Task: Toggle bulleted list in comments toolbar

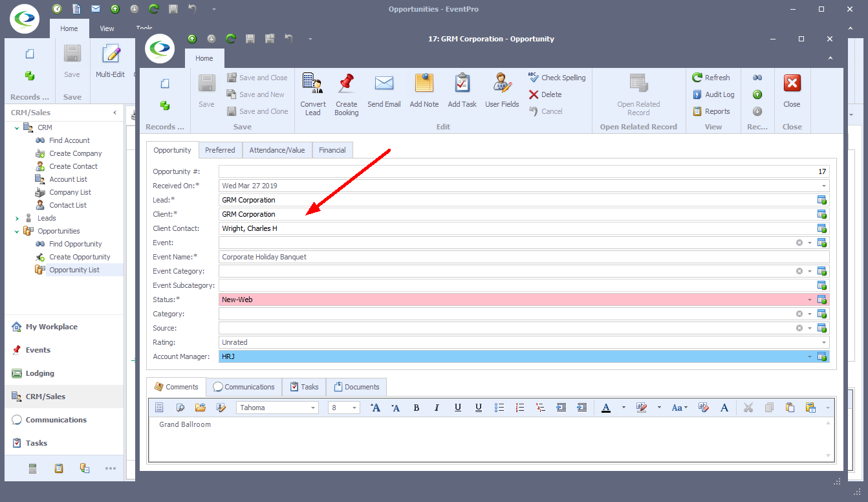Action: 499,408
